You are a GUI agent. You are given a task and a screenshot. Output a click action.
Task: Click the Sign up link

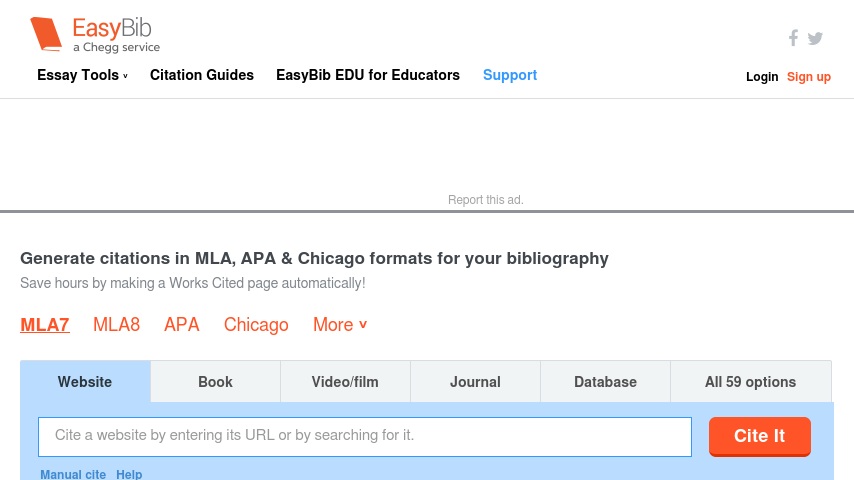pos(809,77)
